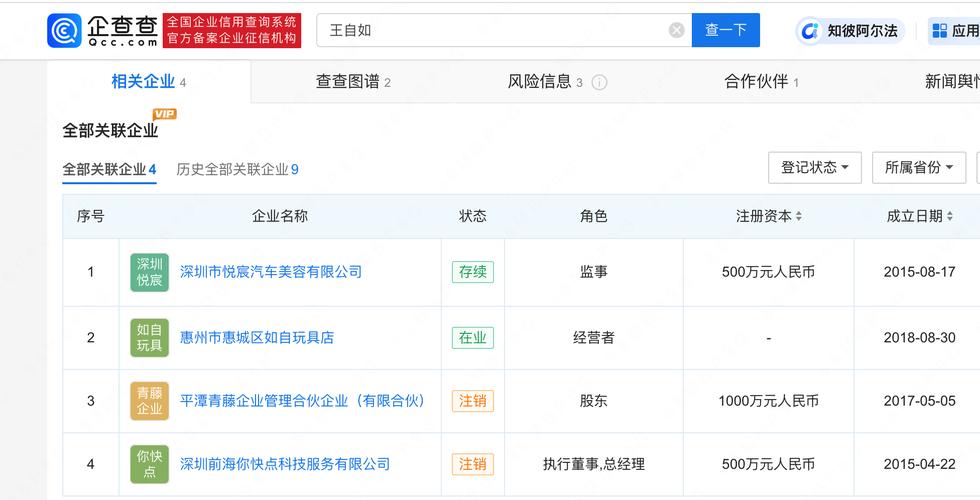Switch to 合作伙伴 tab
Screen dimensions: 980x500
click(761, 82)
